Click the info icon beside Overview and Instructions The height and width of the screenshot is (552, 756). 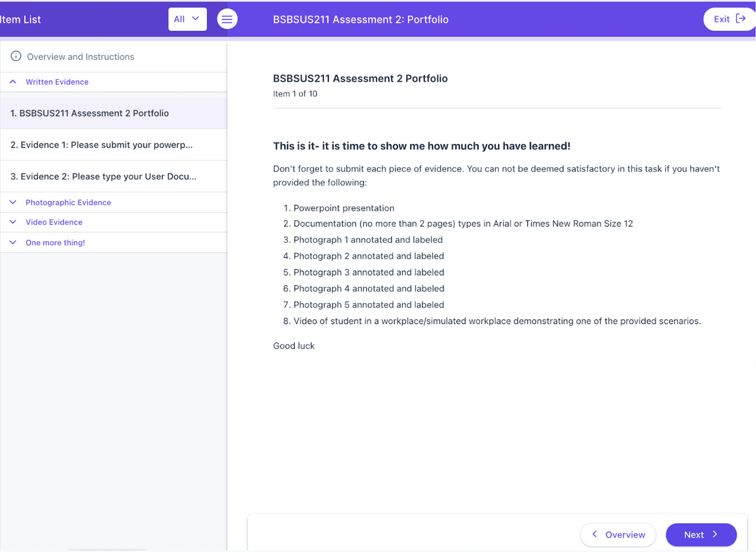16,56
